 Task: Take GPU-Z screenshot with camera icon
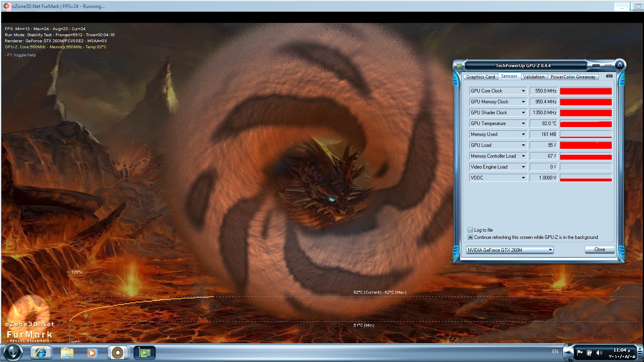click(609, 76)
